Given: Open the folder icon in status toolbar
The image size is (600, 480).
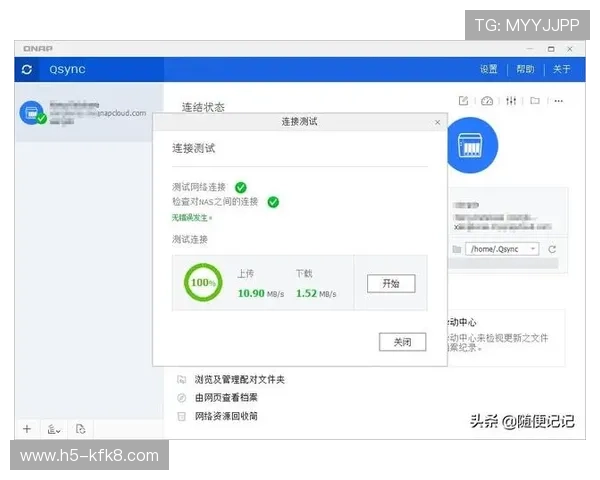Looking at the screenshot, I should [x=535, y=101].
